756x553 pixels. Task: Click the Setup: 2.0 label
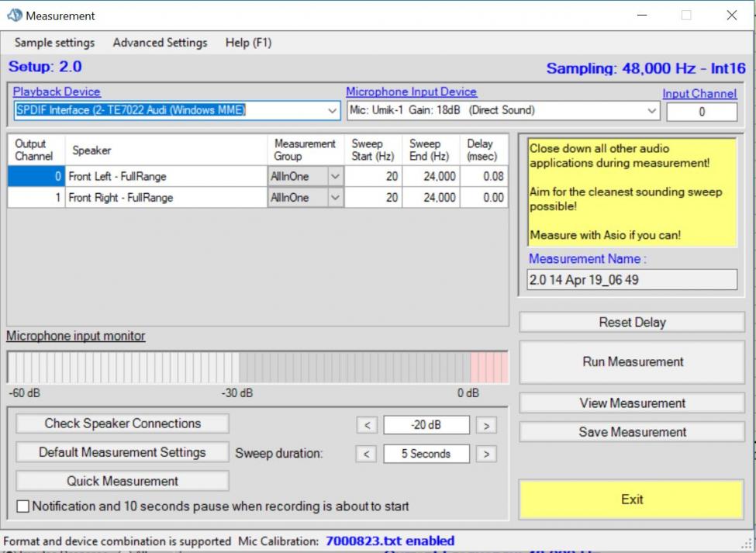coord(45,67)
